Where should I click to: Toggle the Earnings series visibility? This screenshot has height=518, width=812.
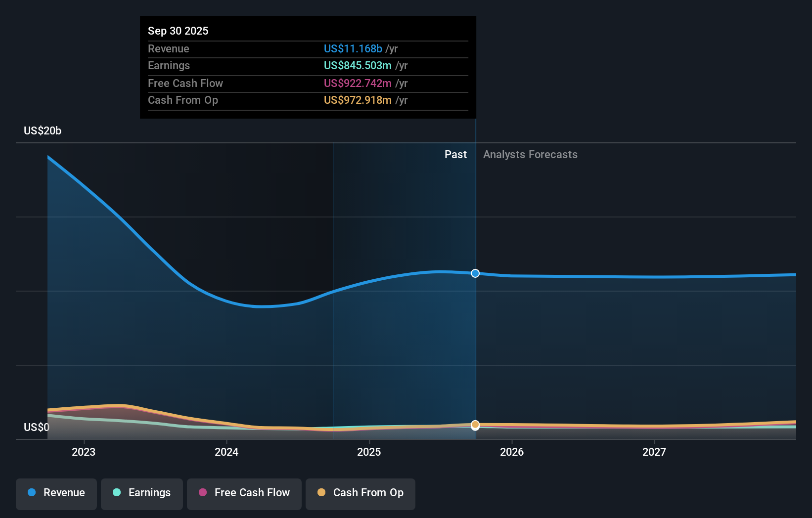point(141,493)
